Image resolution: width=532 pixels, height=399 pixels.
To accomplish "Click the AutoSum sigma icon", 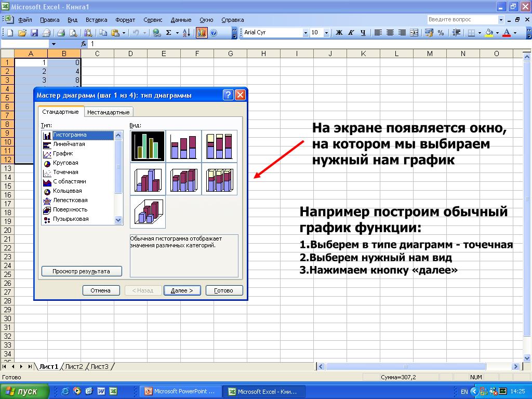I will [x=169, y=33].
